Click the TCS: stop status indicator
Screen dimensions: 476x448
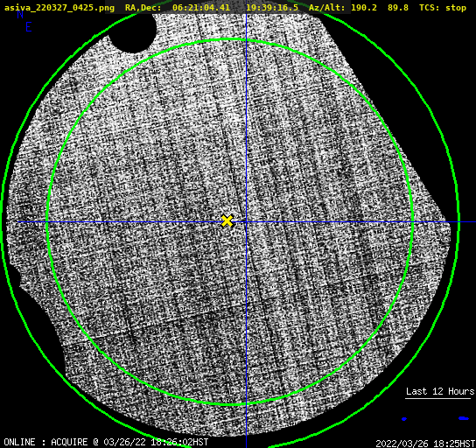click(443, 8)
